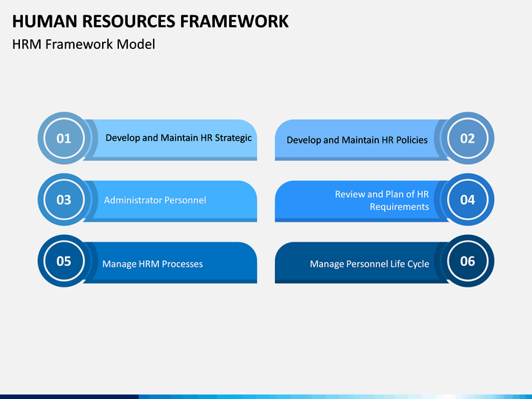Click the 05 numbered circle

click(64, 261)
